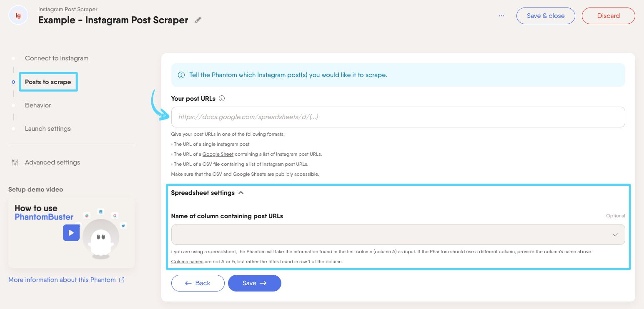Click the Save button
Screen dimensions: 644x309
[255, 283]
